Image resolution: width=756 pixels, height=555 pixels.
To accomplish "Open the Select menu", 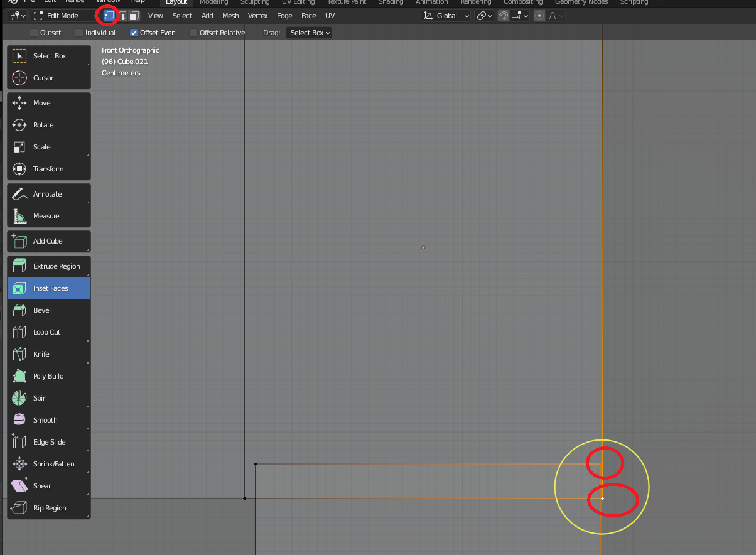I will [x=183, y=16].
